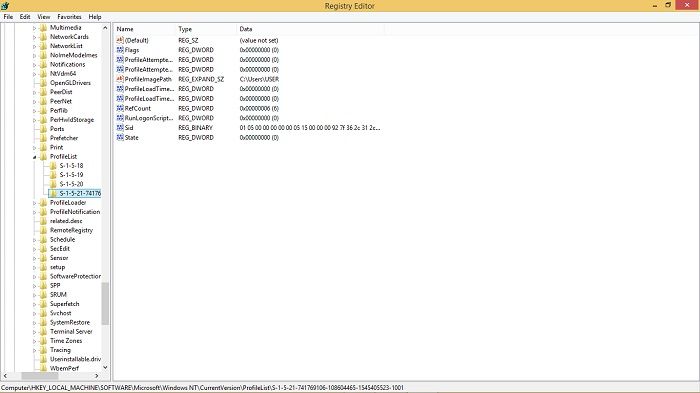Click the OpenGLDrivers folder icon
Screen dimensions: 700x393
tap(43, 83)
